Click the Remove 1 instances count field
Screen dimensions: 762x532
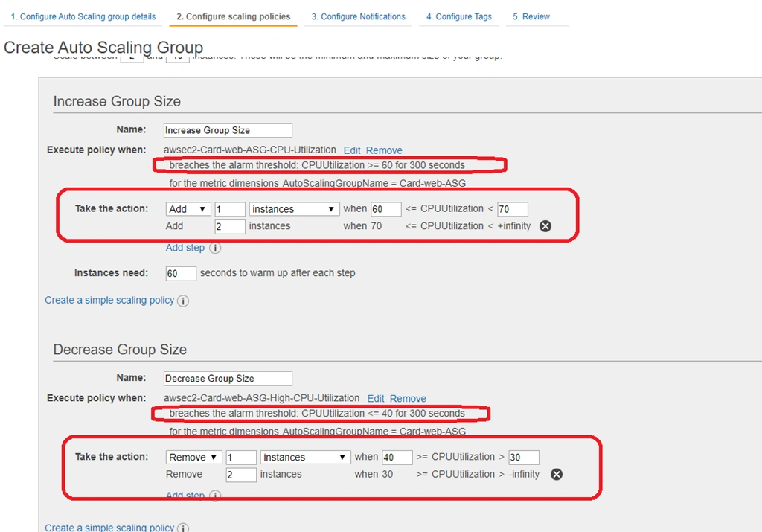coord(241,457)
